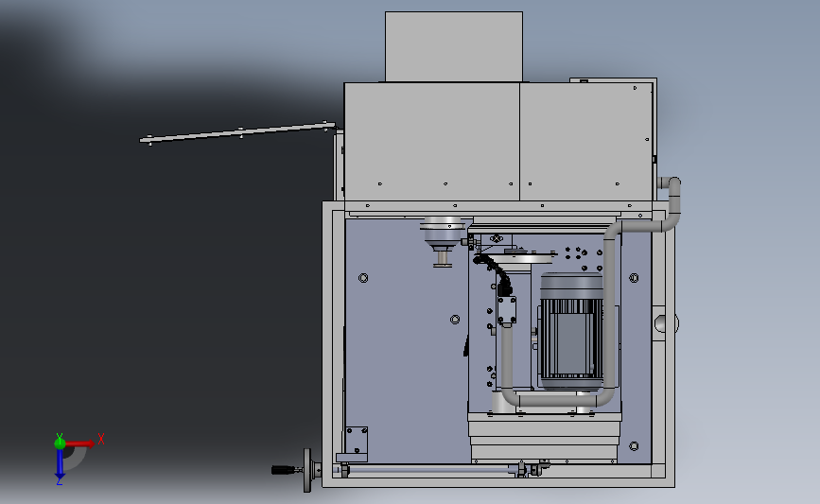This screenshot has height=504, width=820.
Task: Select the angled flat bar arm with bolts
Action: [x=238, y=132]
